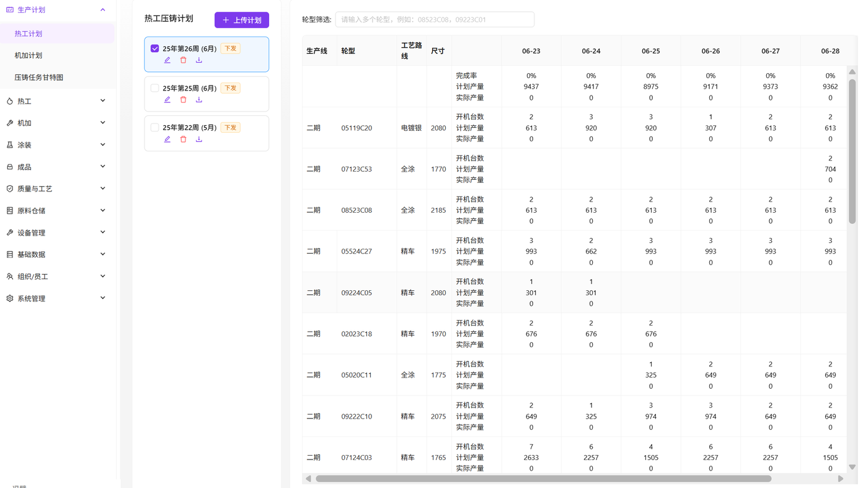Open wheel type 08523C08 link

356,210
